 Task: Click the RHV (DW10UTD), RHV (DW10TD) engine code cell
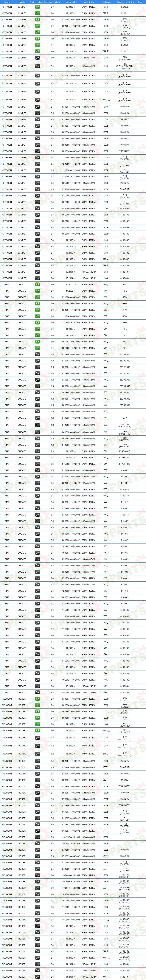coord(125,66)
